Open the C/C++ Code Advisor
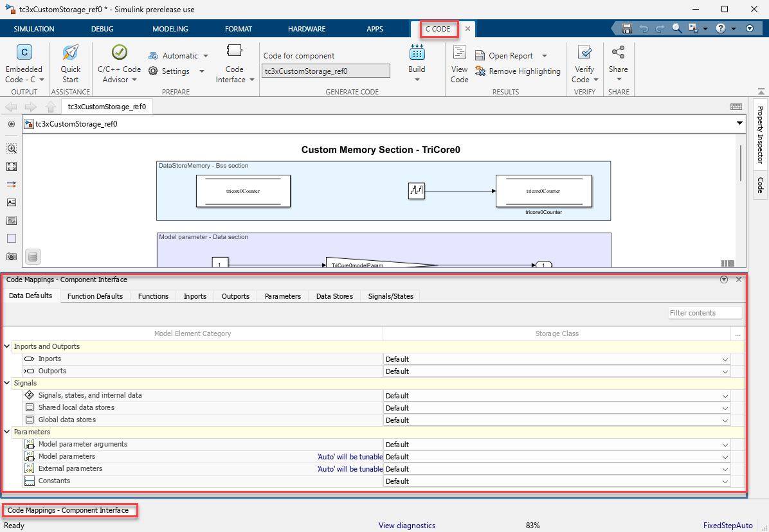 click(119, 53)
